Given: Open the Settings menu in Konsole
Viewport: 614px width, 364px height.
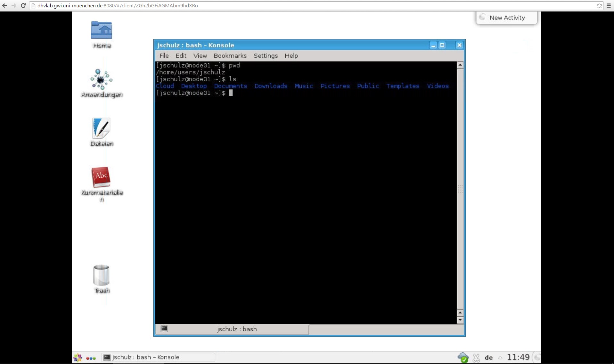Looking at the screenshot, I should point(266,56).
